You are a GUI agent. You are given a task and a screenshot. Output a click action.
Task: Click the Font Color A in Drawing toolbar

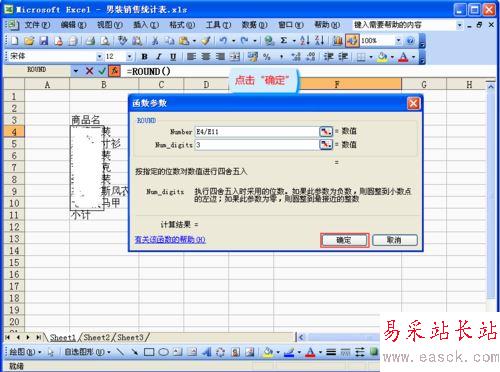[x=310, y=352]
